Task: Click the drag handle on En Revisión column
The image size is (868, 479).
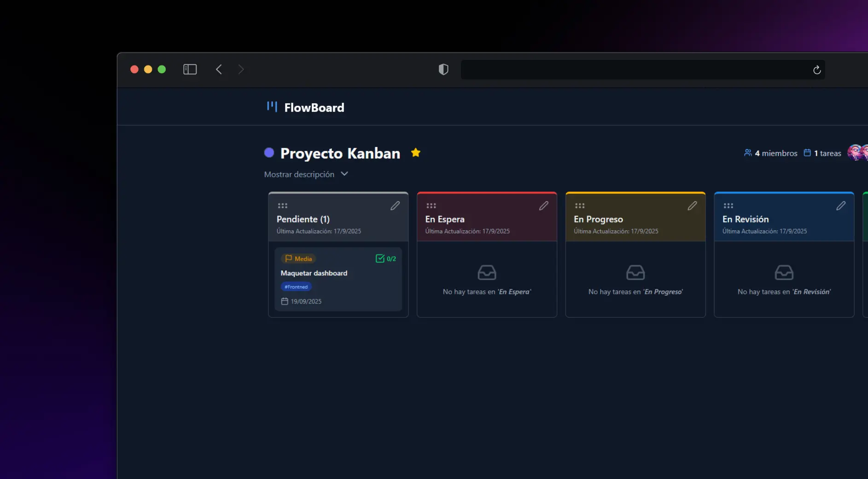Action: point(728,205)
